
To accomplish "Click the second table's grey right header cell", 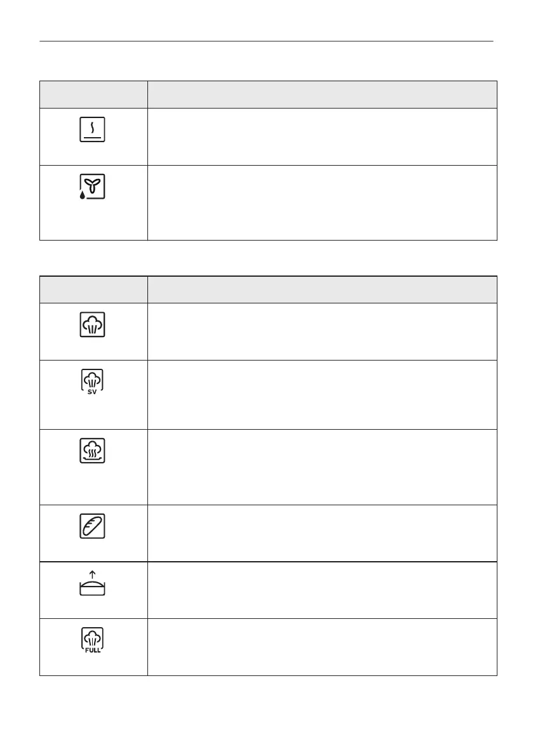I will (x=322, y=289).
